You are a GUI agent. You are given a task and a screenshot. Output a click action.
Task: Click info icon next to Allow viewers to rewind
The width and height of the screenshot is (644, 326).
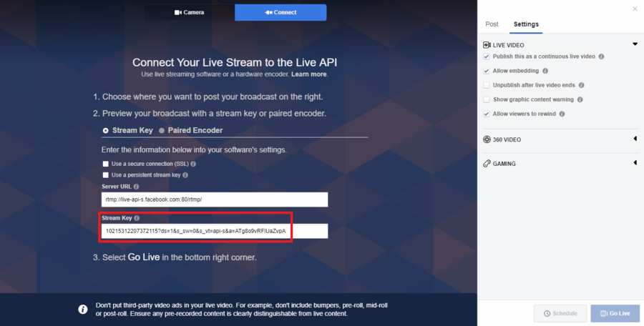(562, 114)
